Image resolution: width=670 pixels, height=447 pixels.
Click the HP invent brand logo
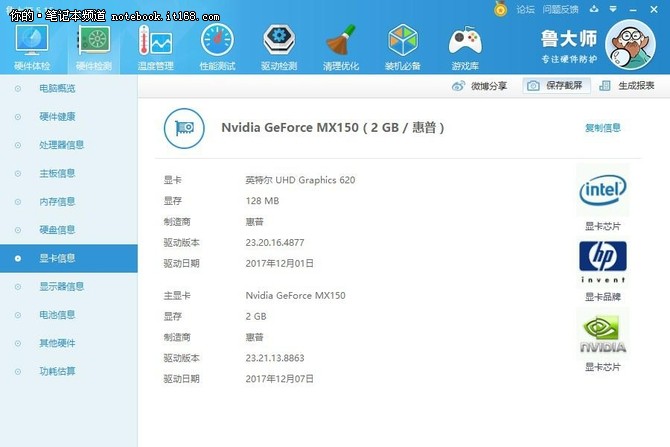603,262
